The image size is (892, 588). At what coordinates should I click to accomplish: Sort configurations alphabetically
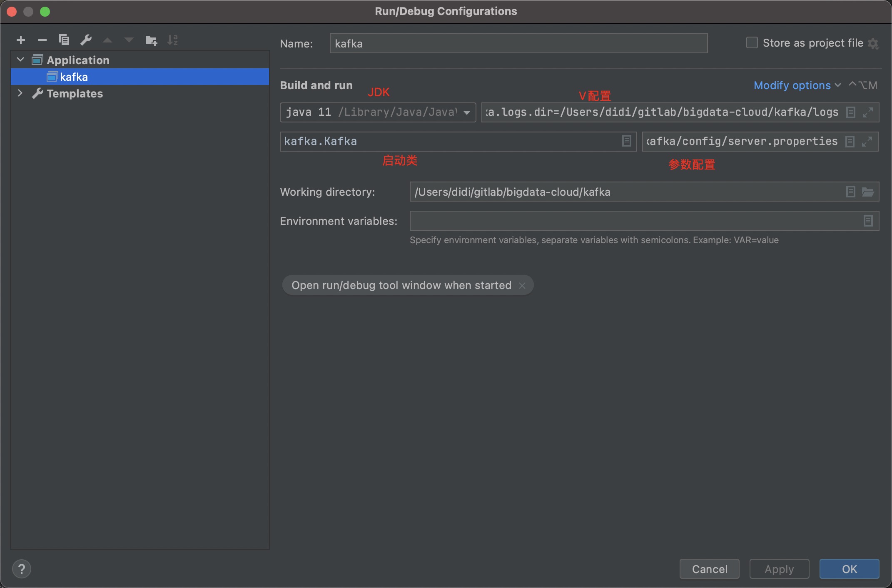[172, 40]
